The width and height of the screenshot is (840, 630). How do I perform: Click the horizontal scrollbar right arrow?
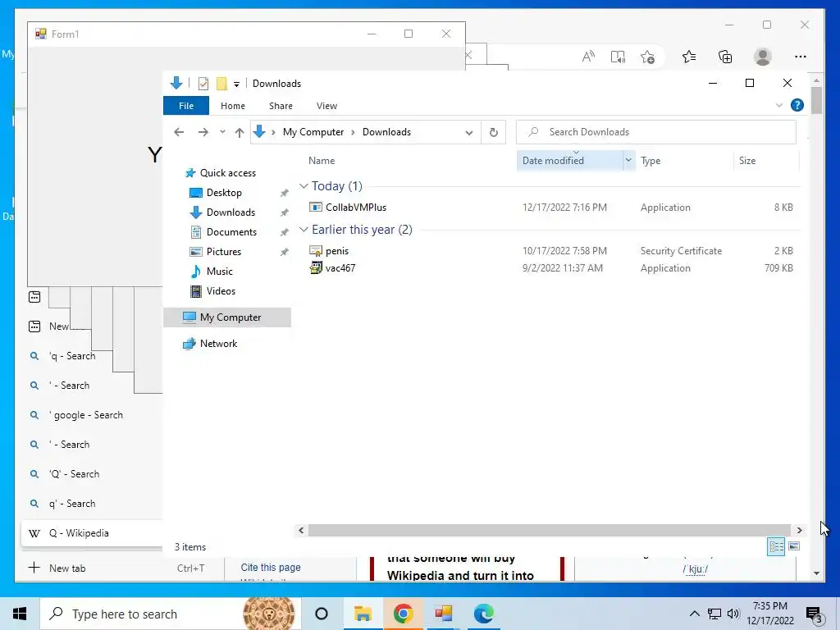[x=799, y=531]
